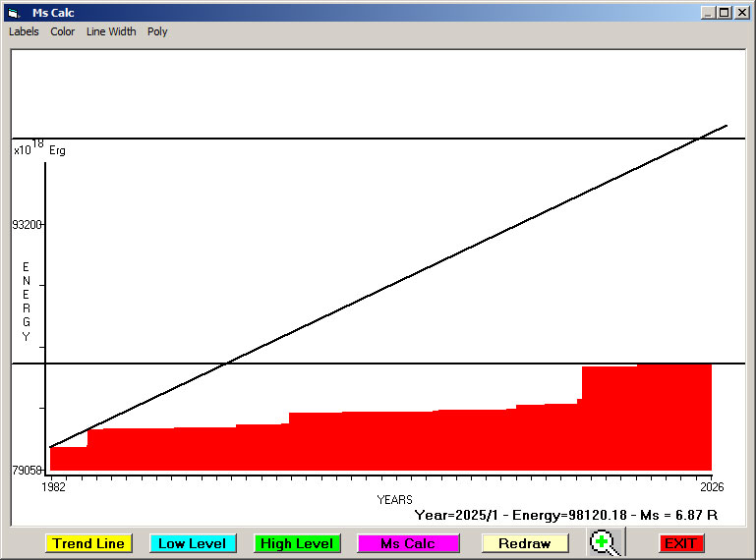The width and height of the screenshot is (756, 560).
Task: Click the Ms Calc window title icon
Action: [x=13, y=13]
